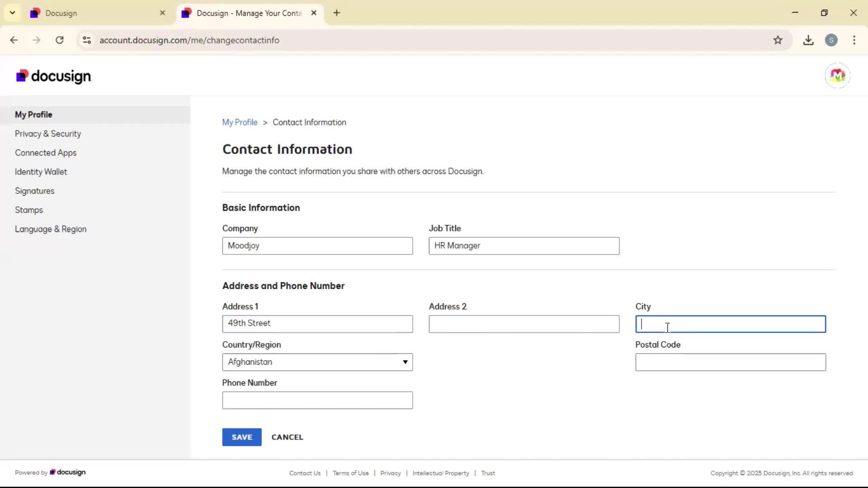Click the Company field
This screenshot has height=488, width=868.
(x=317, y=246)
